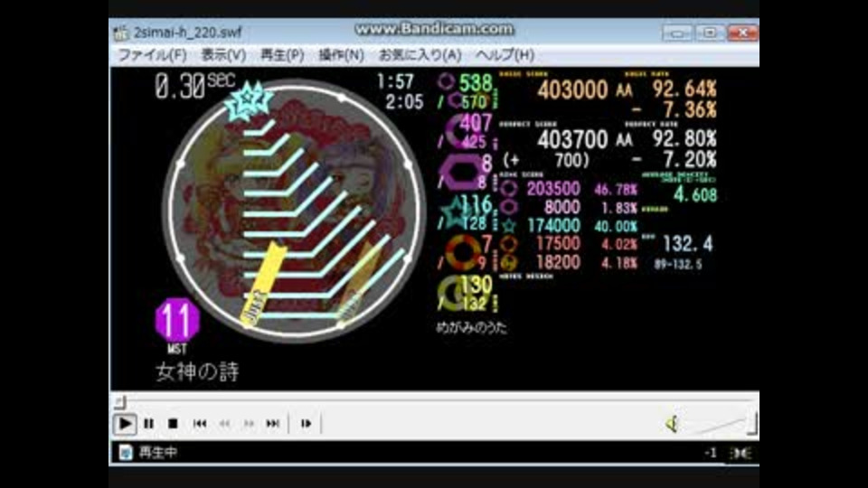Maximize the player window
This screenshot has width=868, height=488.
709,33
